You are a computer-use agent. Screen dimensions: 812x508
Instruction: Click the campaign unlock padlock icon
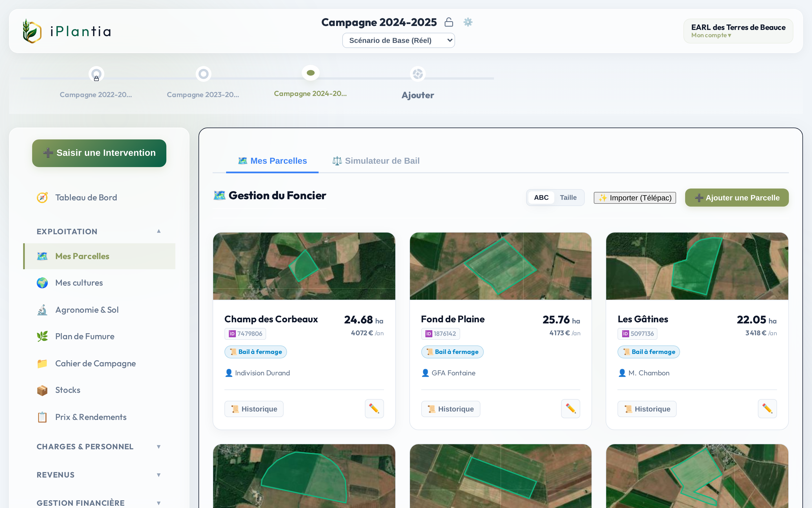point(449,22)
